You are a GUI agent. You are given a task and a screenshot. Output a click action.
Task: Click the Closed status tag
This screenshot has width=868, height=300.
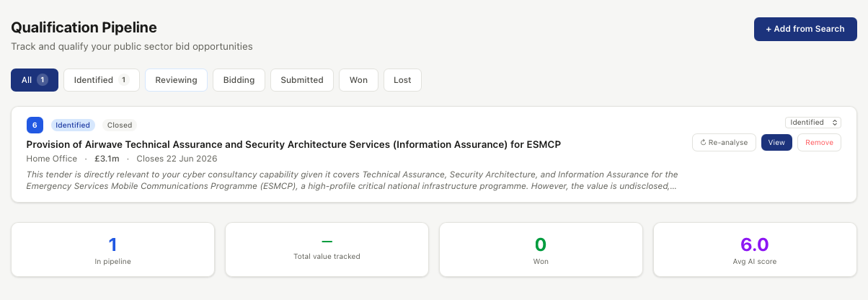[x=119, y=125]
